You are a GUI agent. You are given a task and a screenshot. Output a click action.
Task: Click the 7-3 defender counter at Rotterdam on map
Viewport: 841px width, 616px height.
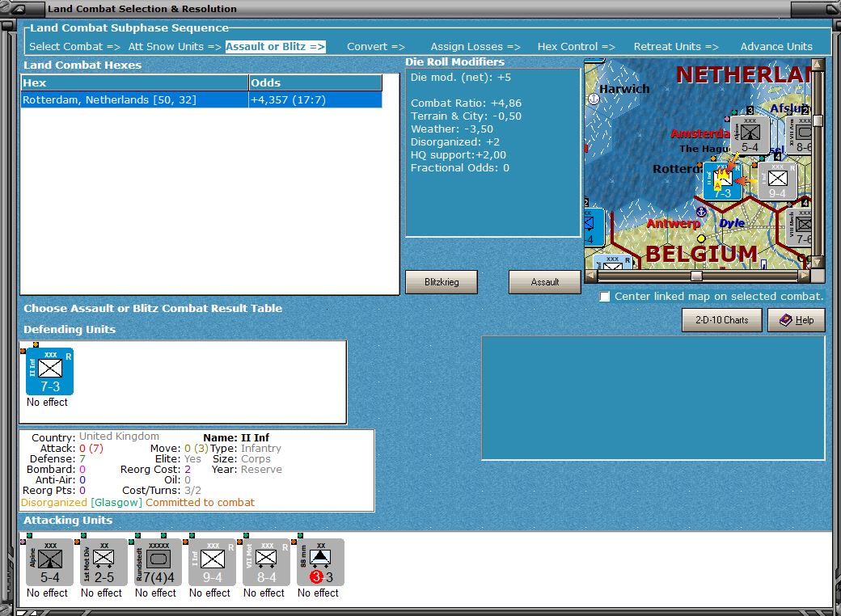tap(722, 181)
